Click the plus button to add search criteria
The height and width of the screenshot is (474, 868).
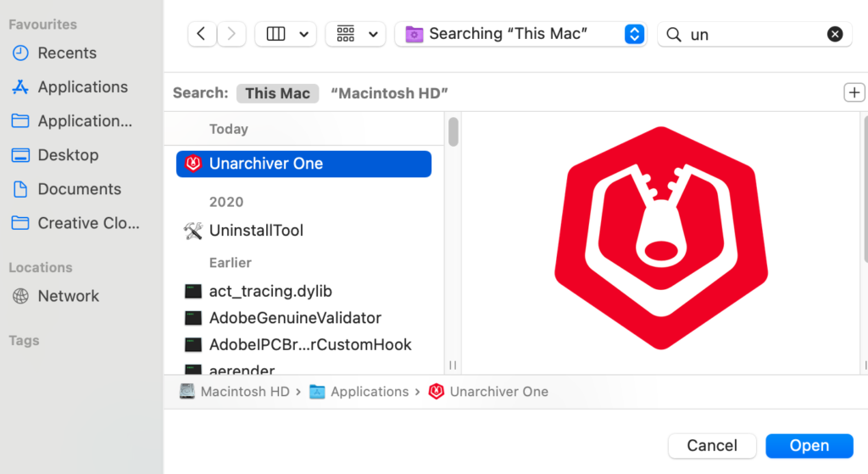click(854, 92)
